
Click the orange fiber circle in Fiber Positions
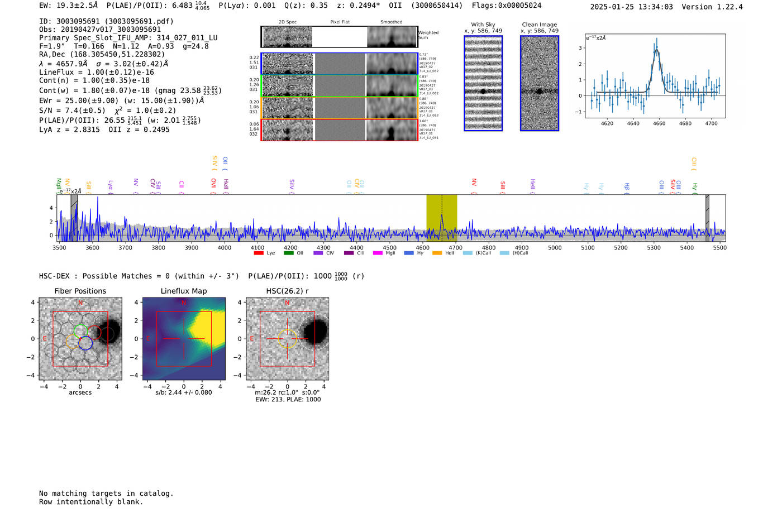click(73, 342)
